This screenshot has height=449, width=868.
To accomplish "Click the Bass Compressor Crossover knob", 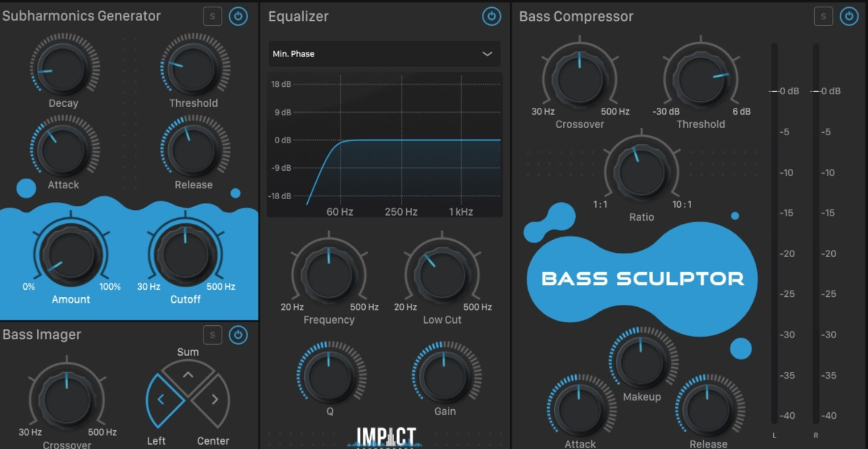I will point(580,78).
